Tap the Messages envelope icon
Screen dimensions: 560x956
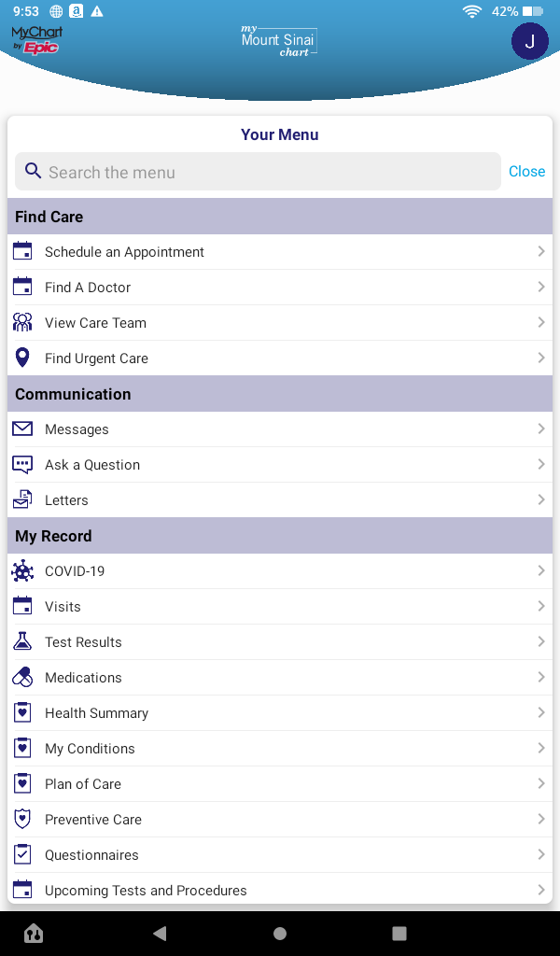22,429
